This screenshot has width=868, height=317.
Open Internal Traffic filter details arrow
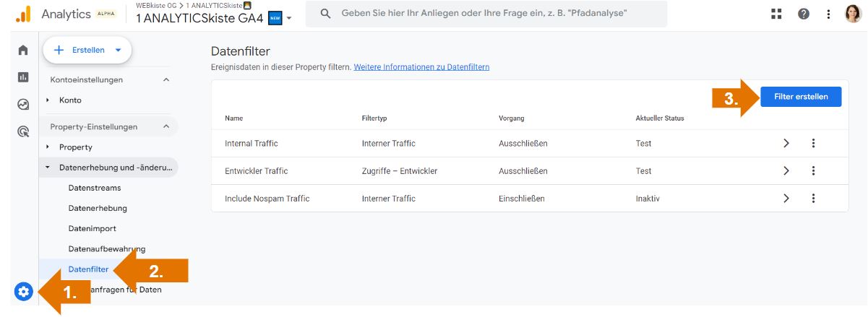pyautogui.click(x=786, y=143)
